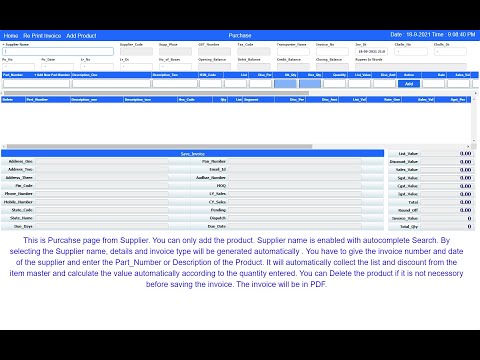Click the items grid vertical scroll down arrow
Viewport: 480px width, 360px height.
pyautogui.click(x=474, y=141)
